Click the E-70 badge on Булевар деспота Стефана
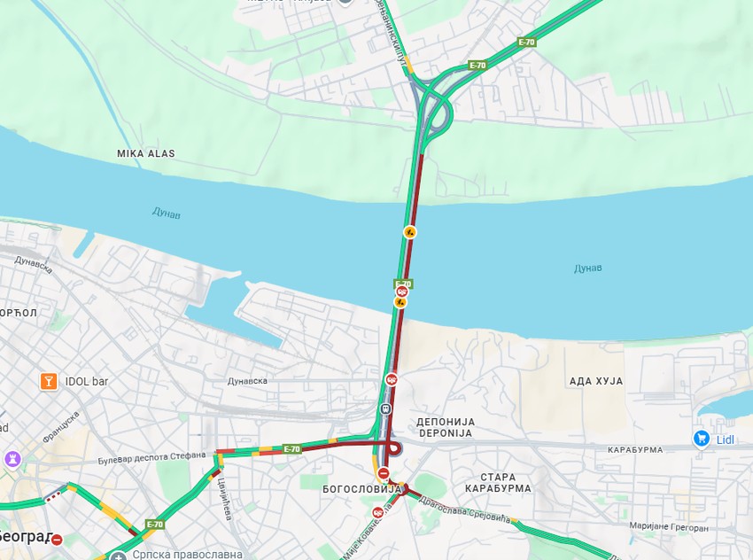 [291, 449]
